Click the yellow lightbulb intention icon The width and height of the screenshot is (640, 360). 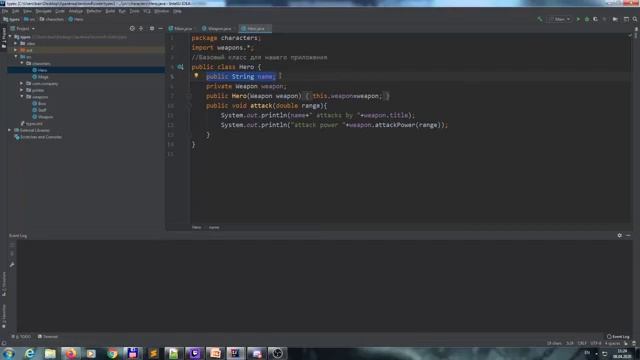tap(196, 76)
